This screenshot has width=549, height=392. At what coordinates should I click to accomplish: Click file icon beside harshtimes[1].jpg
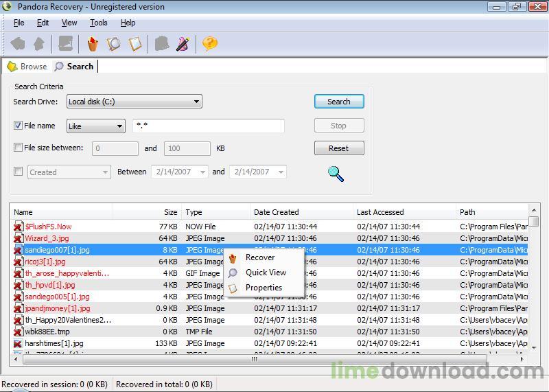pos(19,343)
